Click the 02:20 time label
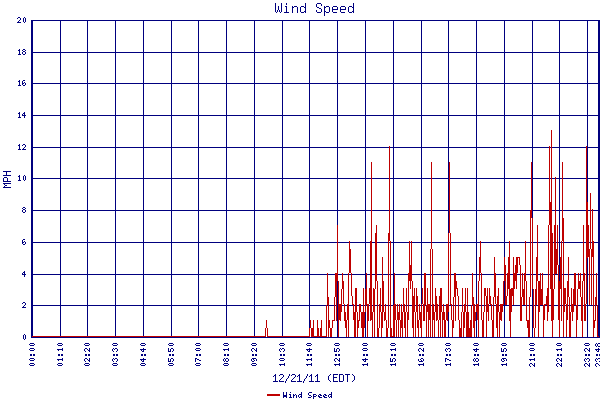Viewport: 600px width, 400px height. coord(88,354)
